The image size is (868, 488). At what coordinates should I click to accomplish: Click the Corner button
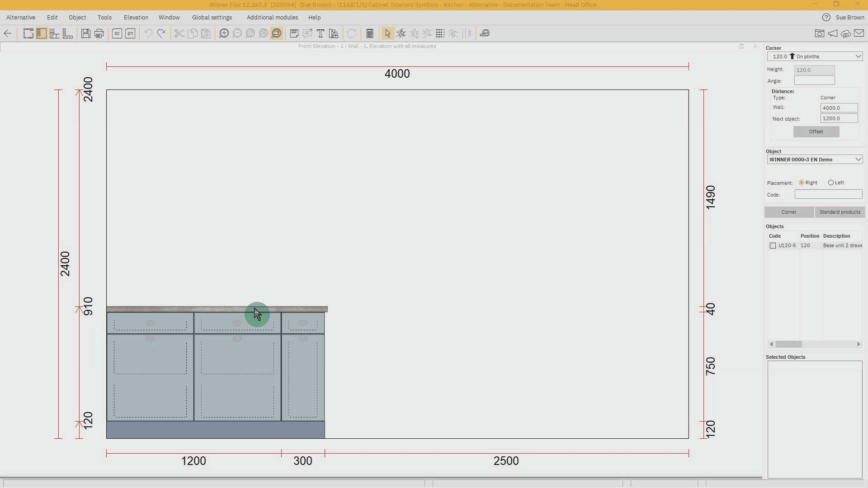(789, 212)
